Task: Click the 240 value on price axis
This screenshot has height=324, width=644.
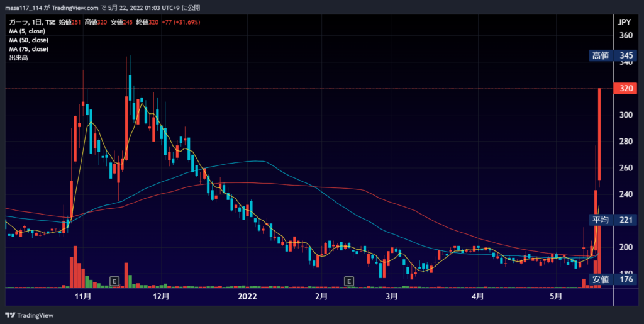Action: 626,194
